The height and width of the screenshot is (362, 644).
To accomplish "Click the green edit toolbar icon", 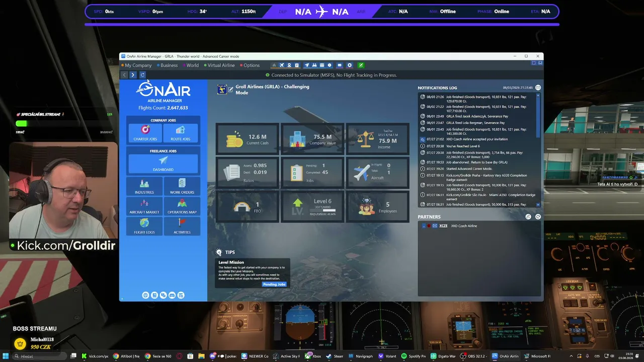I will [361, 65].
